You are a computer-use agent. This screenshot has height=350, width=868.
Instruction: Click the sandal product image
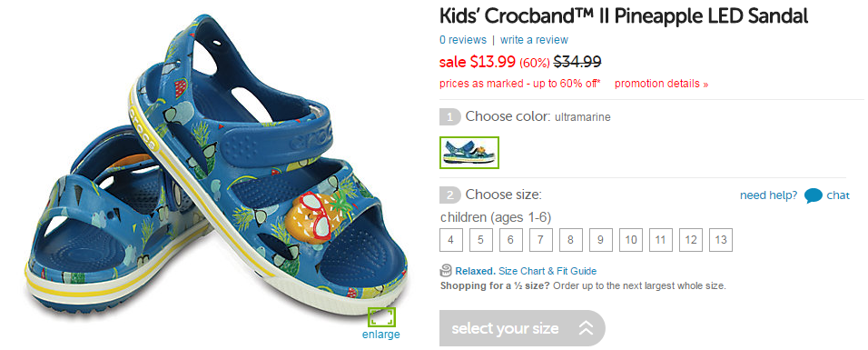pos(216,166)
